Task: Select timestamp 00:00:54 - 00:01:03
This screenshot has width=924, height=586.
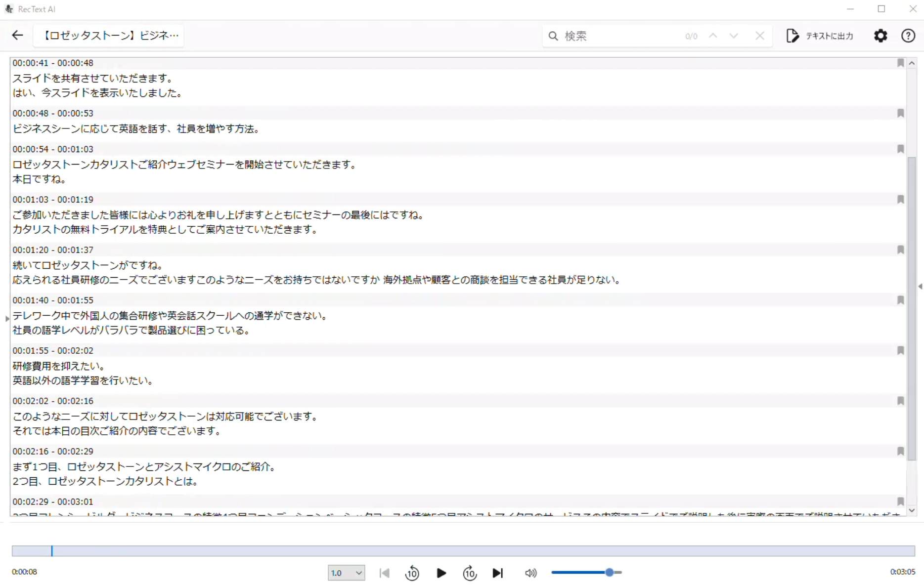Action: (53, 149)
